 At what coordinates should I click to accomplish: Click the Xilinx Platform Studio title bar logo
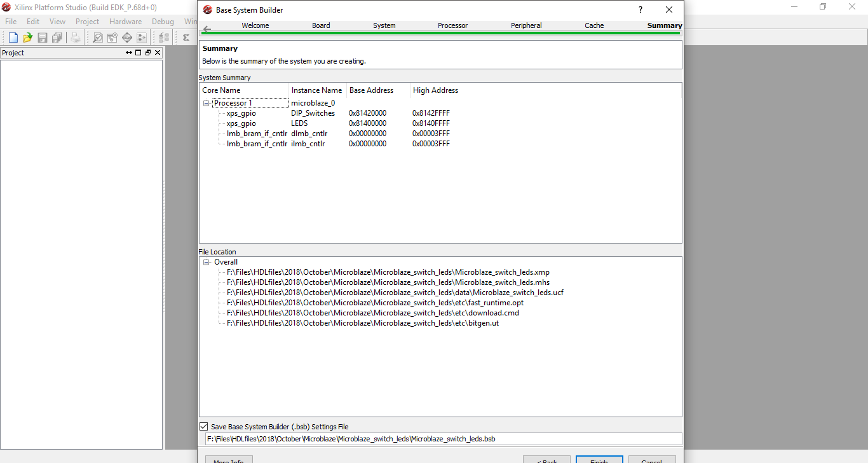6,7
